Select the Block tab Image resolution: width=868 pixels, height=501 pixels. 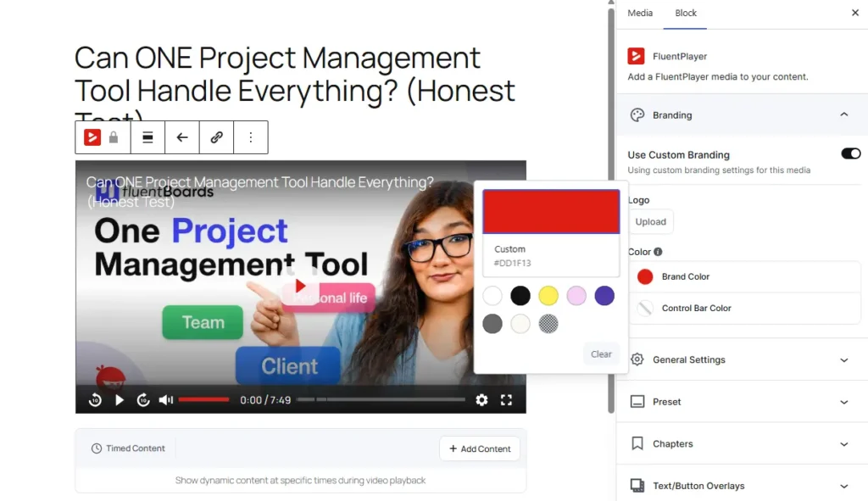[685, 13]
